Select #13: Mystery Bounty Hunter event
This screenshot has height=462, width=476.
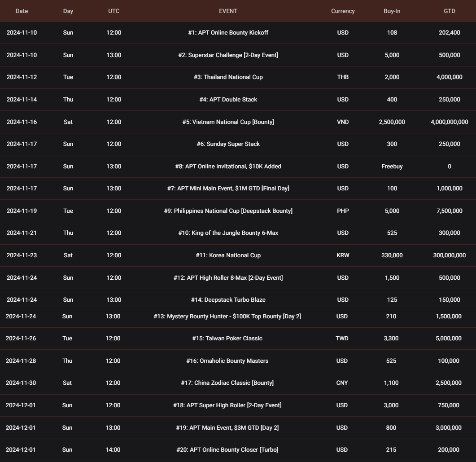point(227,316)
